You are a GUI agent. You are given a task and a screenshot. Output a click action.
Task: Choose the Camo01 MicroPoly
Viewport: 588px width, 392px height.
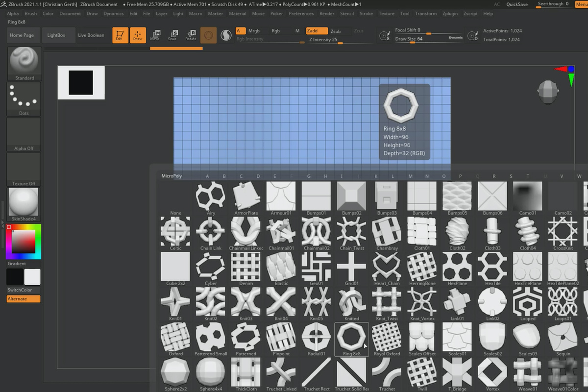tap(528, 198)
